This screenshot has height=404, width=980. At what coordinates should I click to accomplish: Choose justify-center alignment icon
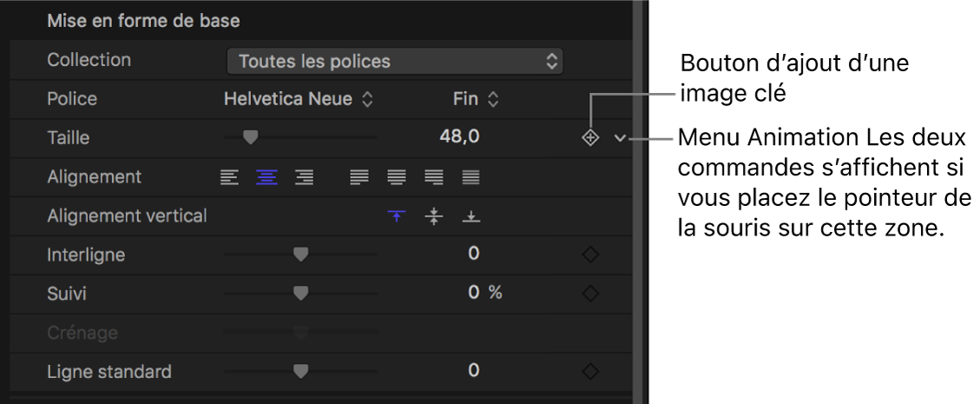tap(396, 177)
